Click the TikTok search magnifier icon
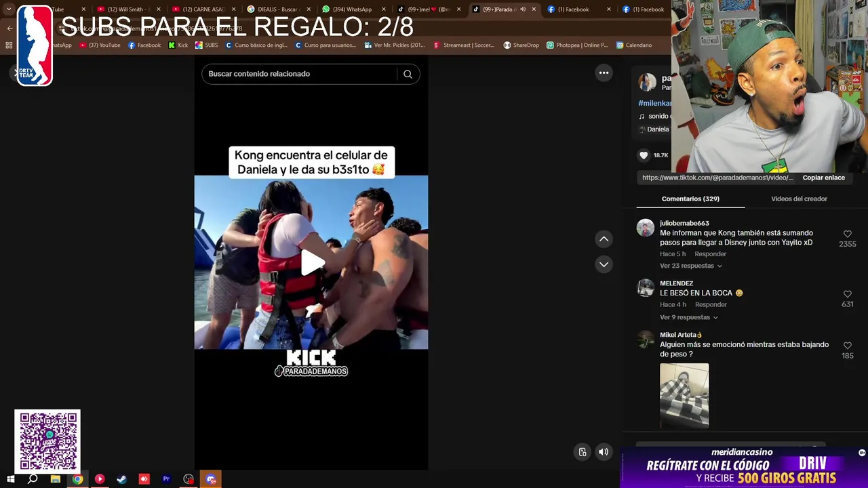Viewport: 868px width, 488px height. [x=408, y=74]
